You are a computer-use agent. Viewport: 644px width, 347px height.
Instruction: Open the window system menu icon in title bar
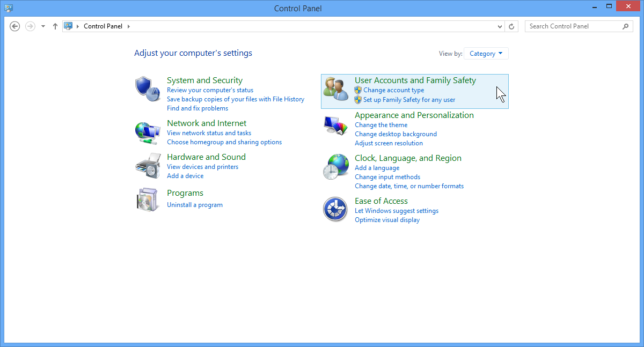coord(9,8)
